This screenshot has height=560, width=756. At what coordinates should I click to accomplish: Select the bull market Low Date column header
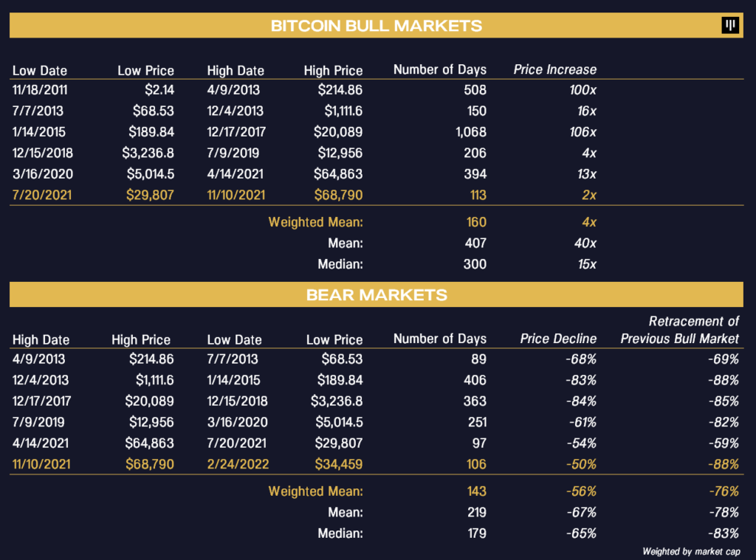[40, 70]
